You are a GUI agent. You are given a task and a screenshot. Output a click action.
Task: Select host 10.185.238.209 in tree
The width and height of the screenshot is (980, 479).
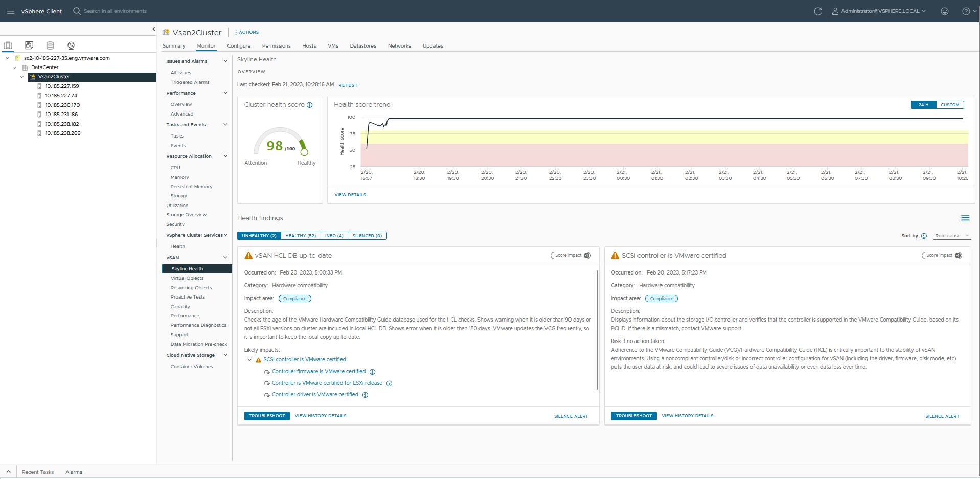click(x=62, y=133)
